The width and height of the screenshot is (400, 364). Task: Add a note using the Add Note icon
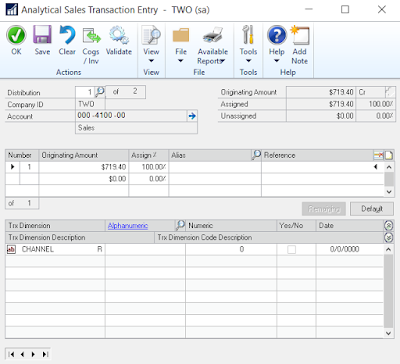tap(300, 35)
